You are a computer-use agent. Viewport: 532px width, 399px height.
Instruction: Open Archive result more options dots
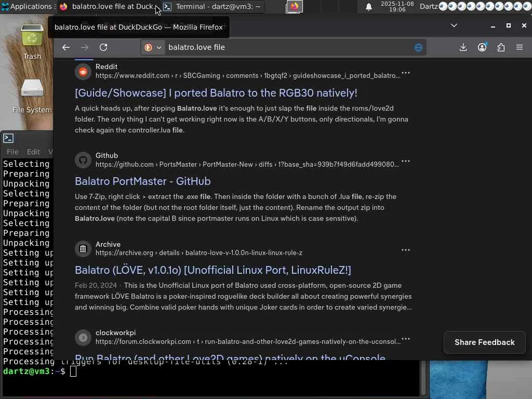pos(406,250)
